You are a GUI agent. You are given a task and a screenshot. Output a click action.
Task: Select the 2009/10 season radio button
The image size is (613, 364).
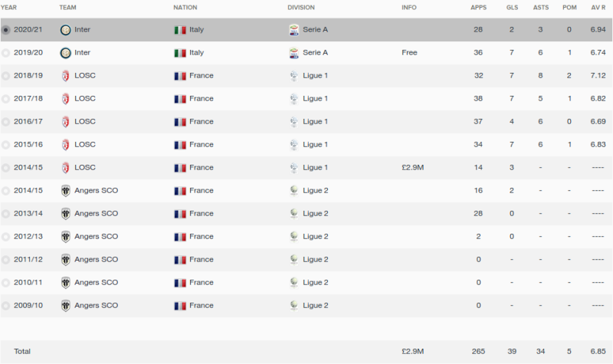(x=5, y=306)
